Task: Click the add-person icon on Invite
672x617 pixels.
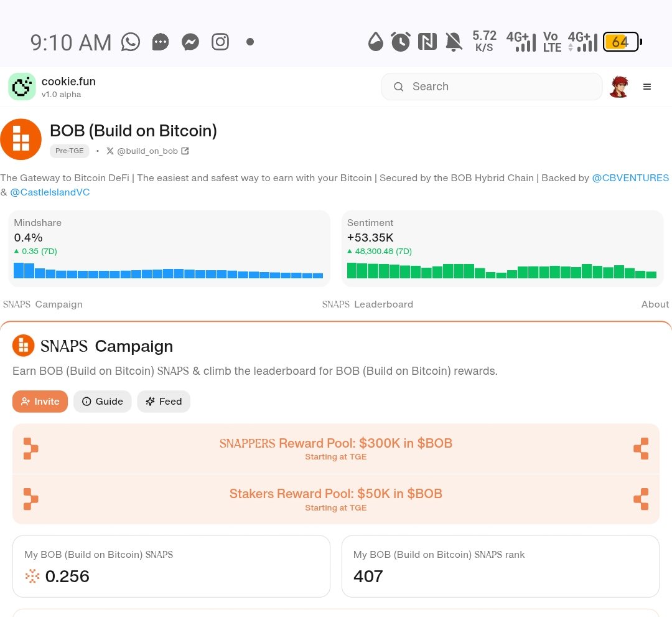Action: [26, 402]
